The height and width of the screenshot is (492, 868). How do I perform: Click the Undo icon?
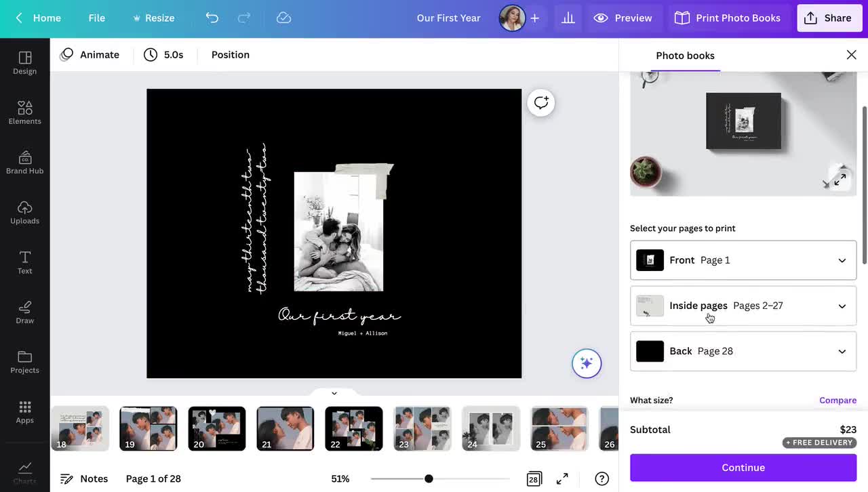coord(212,18)
